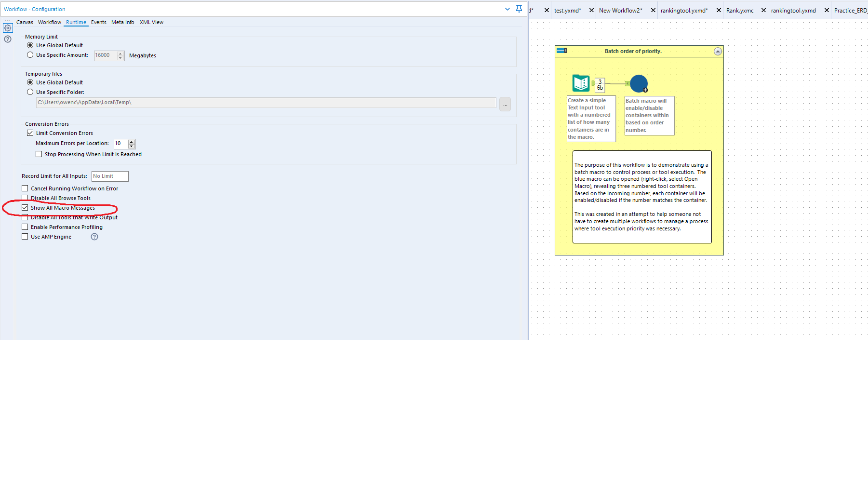The height and width of the screenshot is (482, 868).
Task: Open the Rank.yxmc workflow tab
Action: [740, 10]
